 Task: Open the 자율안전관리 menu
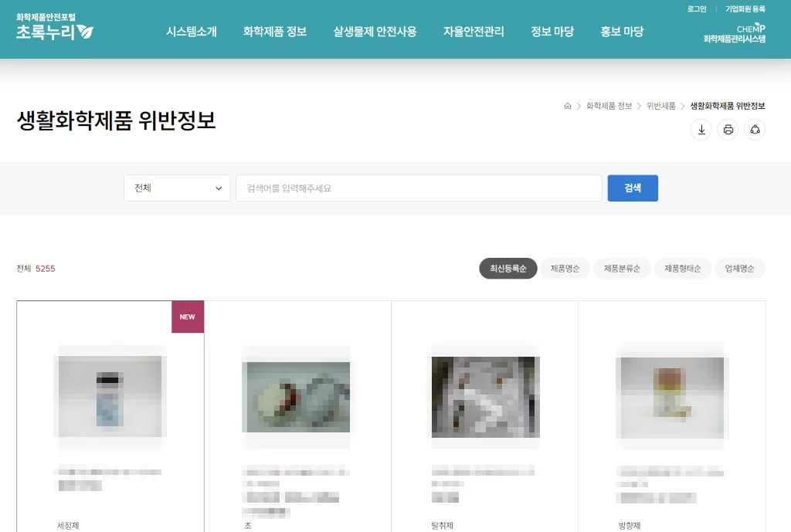(474, 32)
